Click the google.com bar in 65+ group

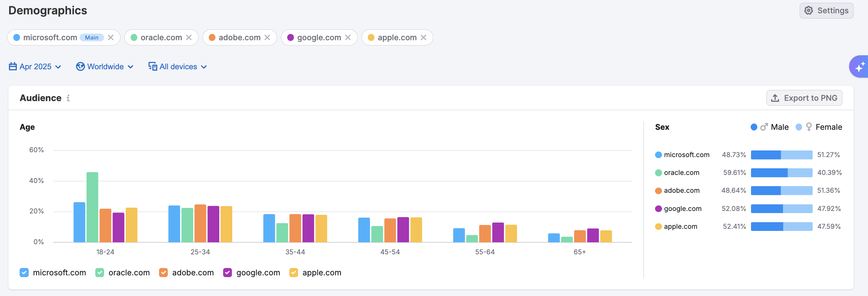(593, 235)
